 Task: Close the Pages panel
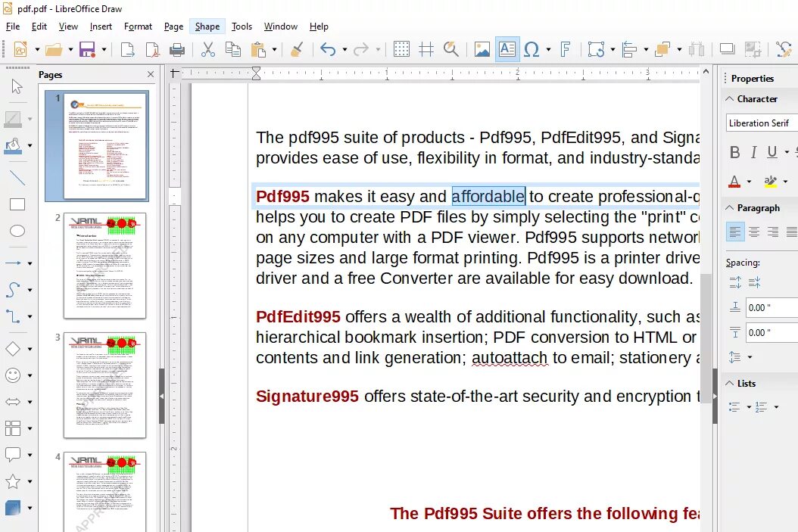151,75
